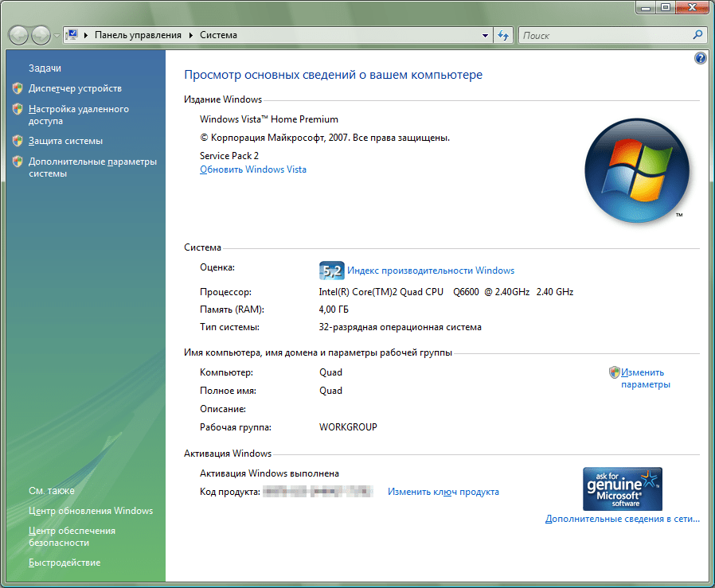Click the magnifier search icon
This screenshot has width=715, height=588.
click(x=697, y=35)
